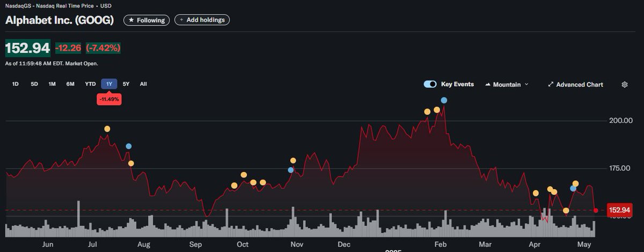This screenshot has height=252, width=644.
Task: Select the YTD time range
Action: (x=90, y=84)
